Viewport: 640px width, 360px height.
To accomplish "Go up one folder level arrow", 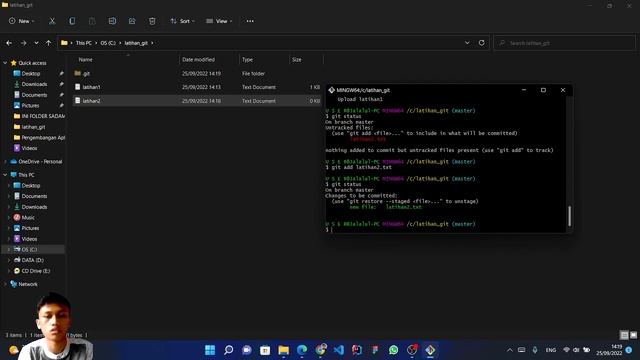I will [x=49, y=43].
